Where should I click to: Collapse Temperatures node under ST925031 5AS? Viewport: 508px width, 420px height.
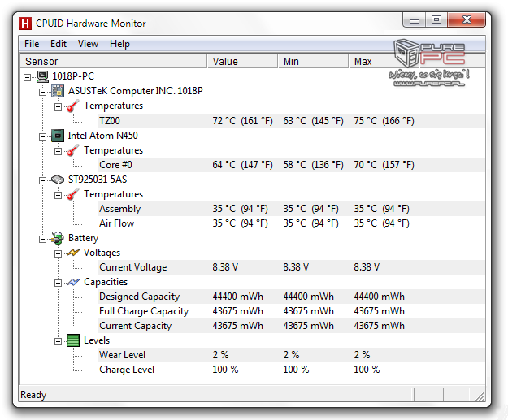(x=58, y=195)
